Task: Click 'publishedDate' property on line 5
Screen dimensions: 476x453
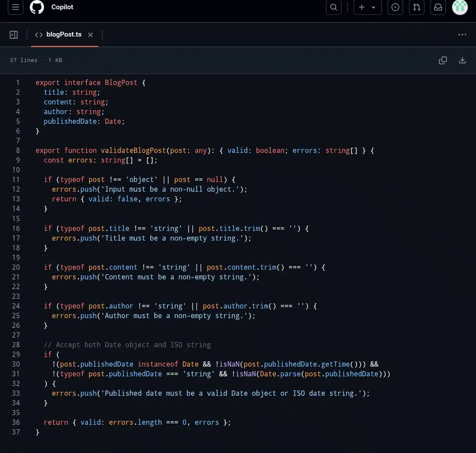Action: pyautogui.click(x=70, y=121)
